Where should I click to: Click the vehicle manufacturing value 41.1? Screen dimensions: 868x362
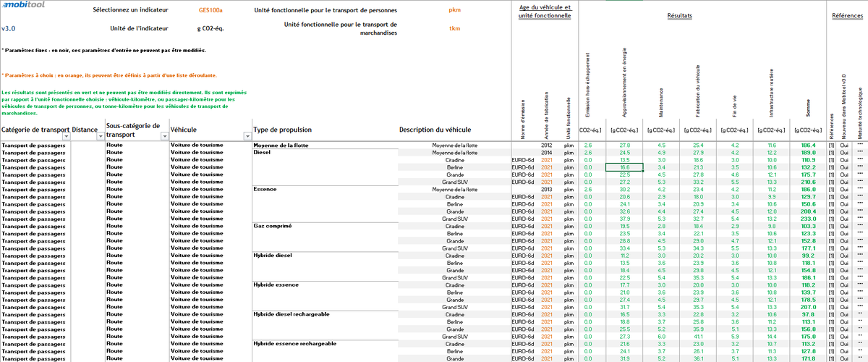coord(698,336)
